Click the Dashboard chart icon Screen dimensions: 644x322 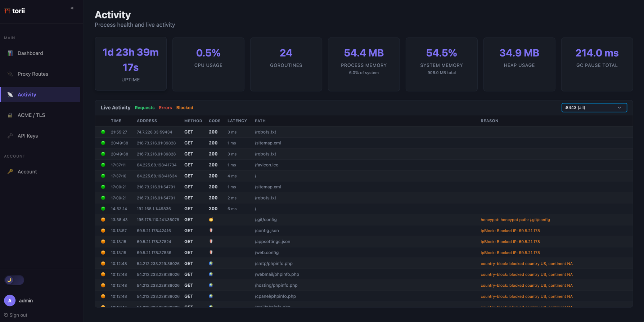pos(10,53)
